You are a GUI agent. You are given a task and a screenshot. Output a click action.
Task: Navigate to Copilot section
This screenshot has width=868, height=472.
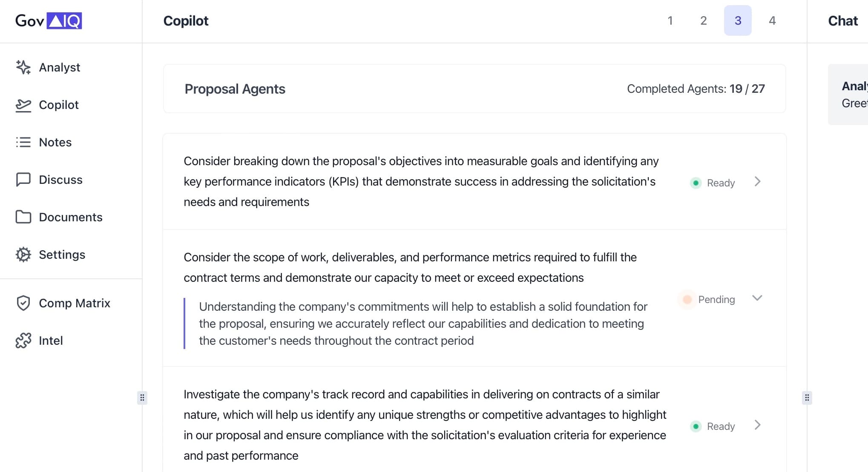tap(59, 105)
